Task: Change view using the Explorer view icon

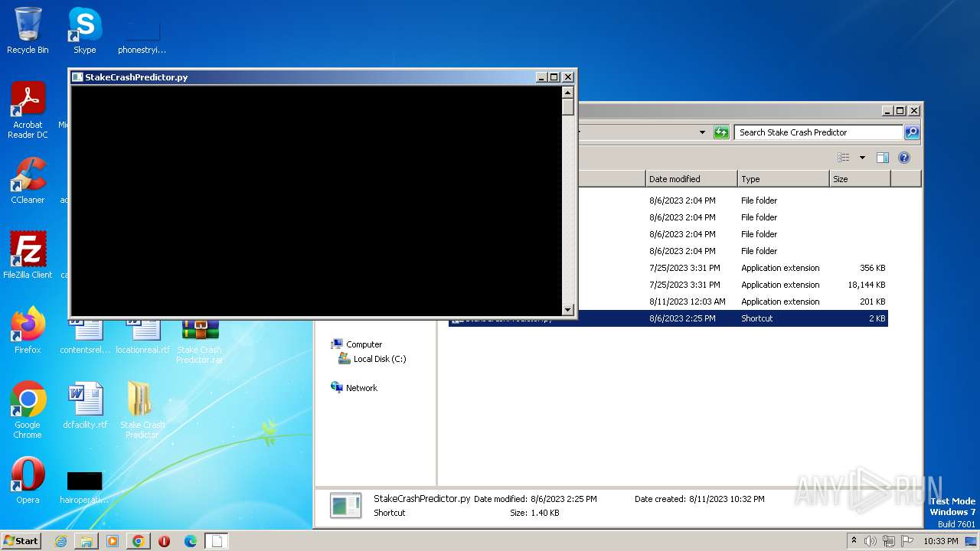Action: pyautogui.click(x=844, y=158)
